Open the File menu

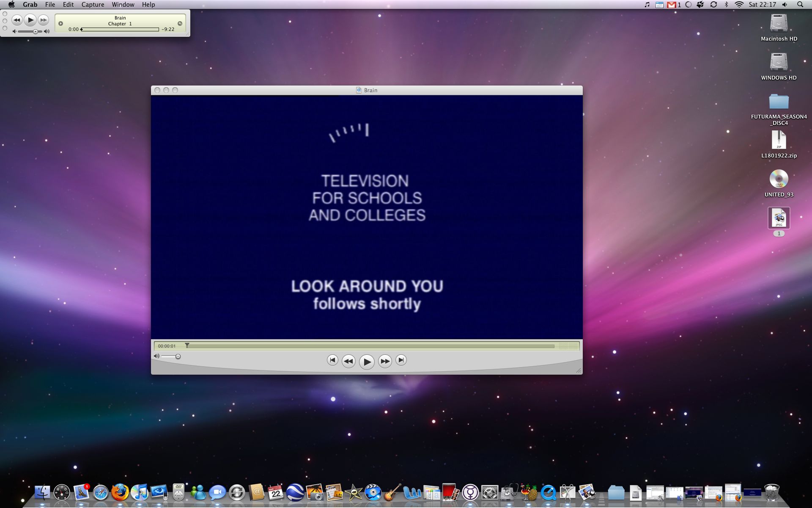click(50, 5)
